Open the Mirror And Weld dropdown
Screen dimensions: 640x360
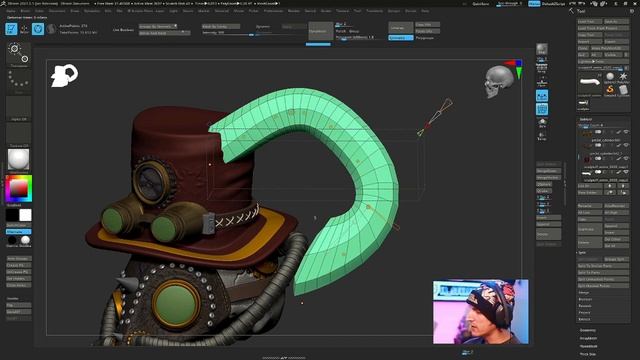coord(164,33)
